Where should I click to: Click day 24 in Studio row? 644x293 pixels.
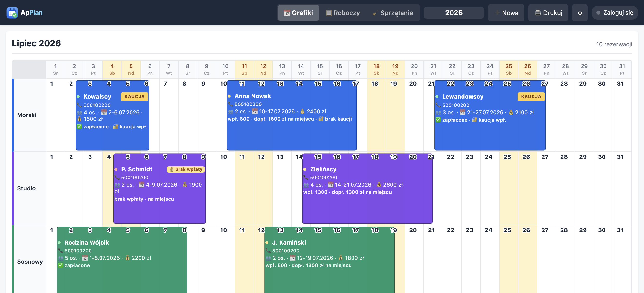(490, 188)
